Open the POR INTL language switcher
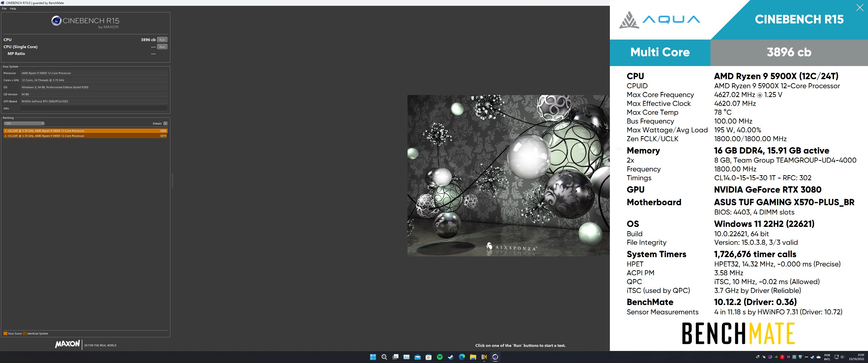The width and height of the screenshot is (868, 363). [827, 357]
